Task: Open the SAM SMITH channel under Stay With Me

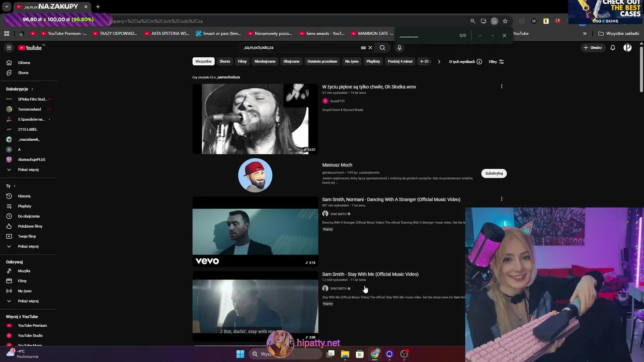Action: (338, 289)
